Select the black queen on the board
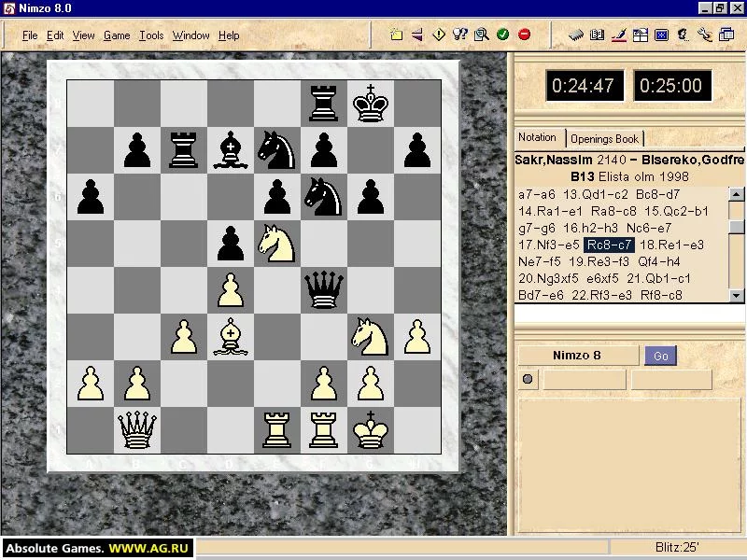Viewport: 747px width, 560px height. pos(324,290)
